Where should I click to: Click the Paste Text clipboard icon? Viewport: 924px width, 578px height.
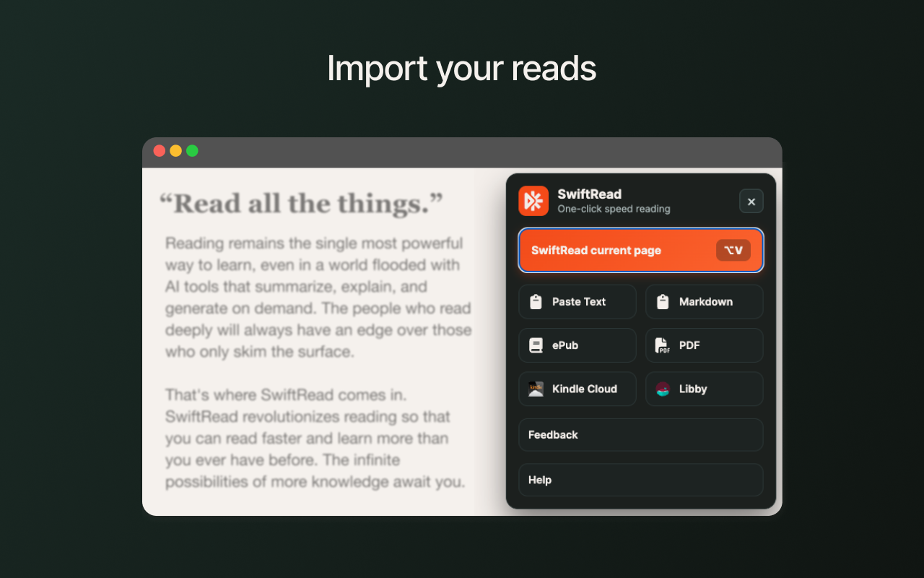536,302
